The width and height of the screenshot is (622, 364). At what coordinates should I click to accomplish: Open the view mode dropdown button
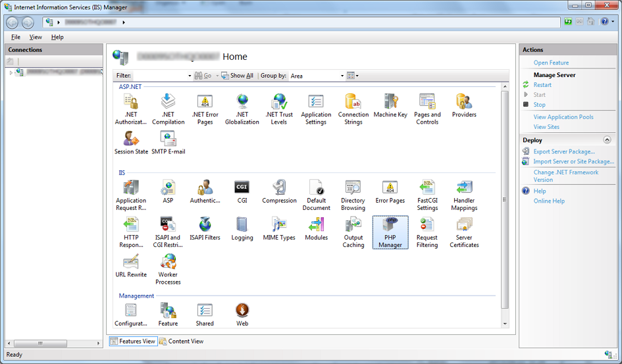(x=353, y=76)
